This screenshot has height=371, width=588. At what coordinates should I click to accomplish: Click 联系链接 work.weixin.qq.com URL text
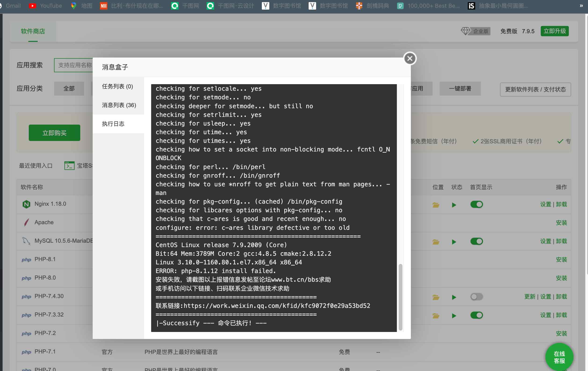point(263,306)
